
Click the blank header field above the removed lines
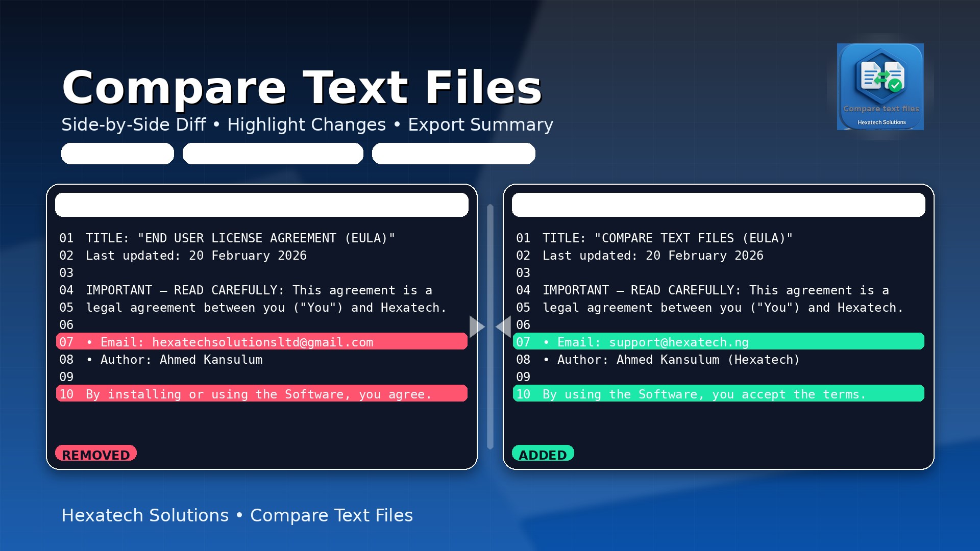261,205
